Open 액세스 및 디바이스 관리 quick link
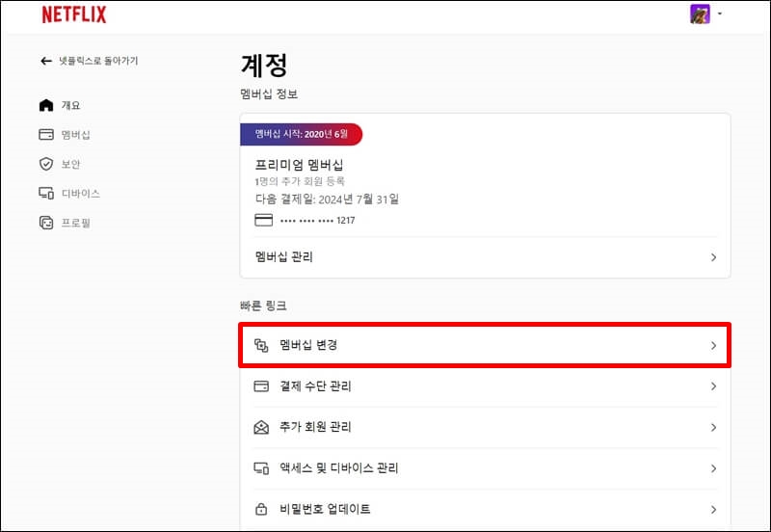The width and height of the screenshot is (771, 532). (486, 468)
